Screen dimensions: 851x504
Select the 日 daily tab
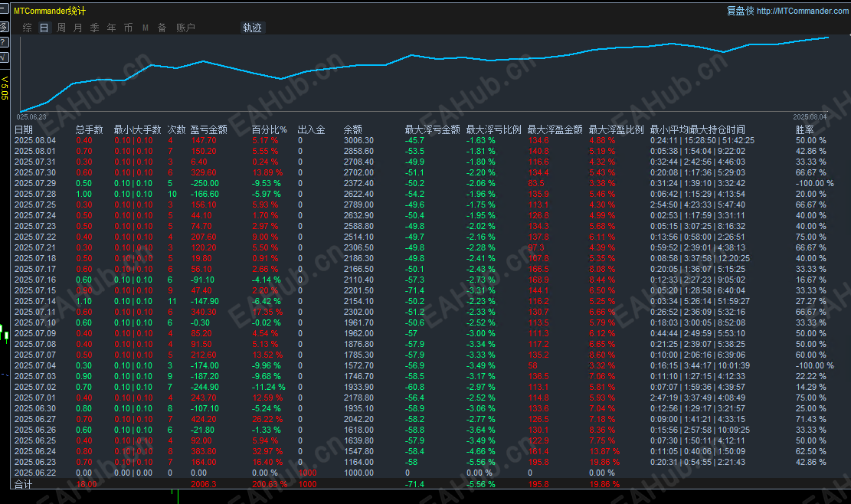click(x=44, y=28)
